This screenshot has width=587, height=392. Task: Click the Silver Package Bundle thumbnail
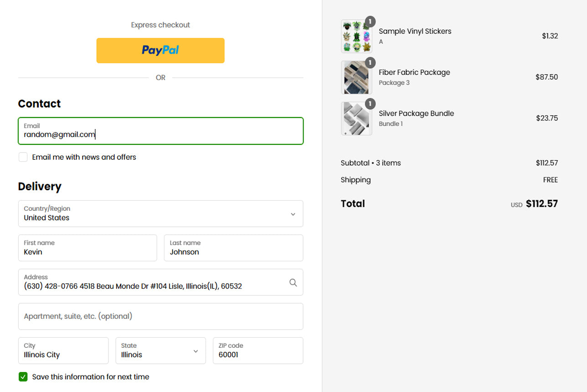(356, 119)
